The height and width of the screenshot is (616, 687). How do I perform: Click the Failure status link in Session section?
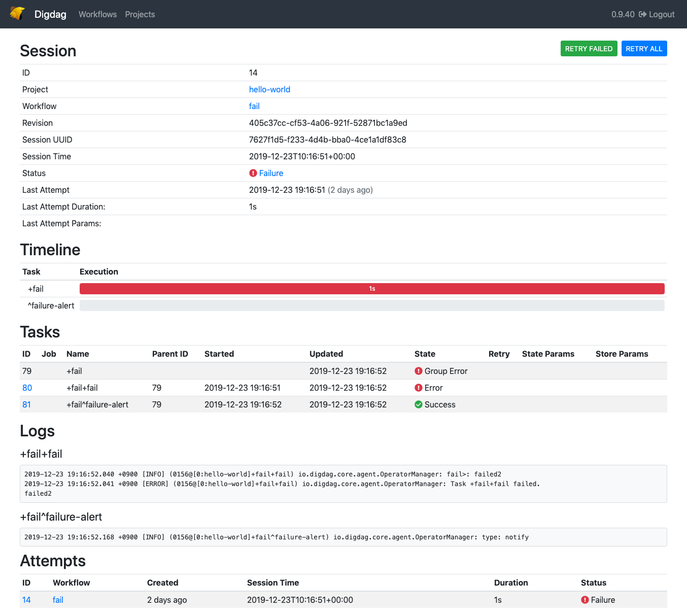pos(271,173)
